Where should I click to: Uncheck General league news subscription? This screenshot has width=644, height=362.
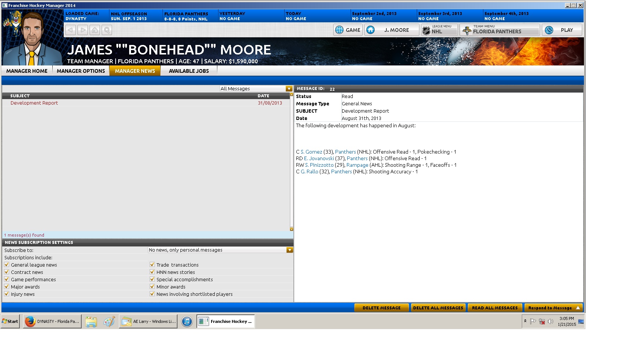point(7,265)
